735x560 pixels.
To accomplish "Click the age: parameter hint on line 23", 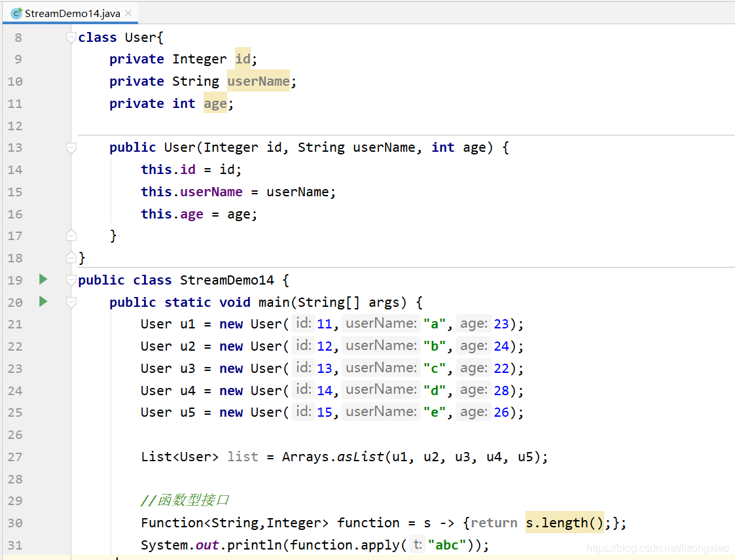I will (473, 368).
